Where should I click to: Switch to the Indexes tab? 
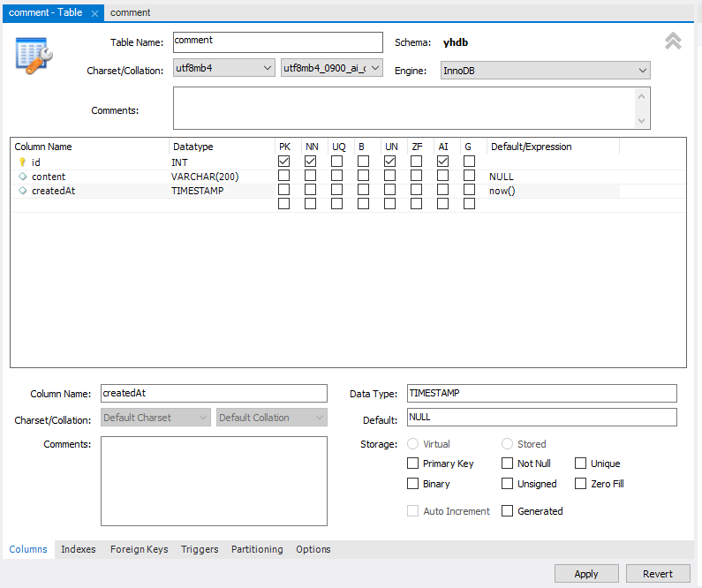[79, 549]
